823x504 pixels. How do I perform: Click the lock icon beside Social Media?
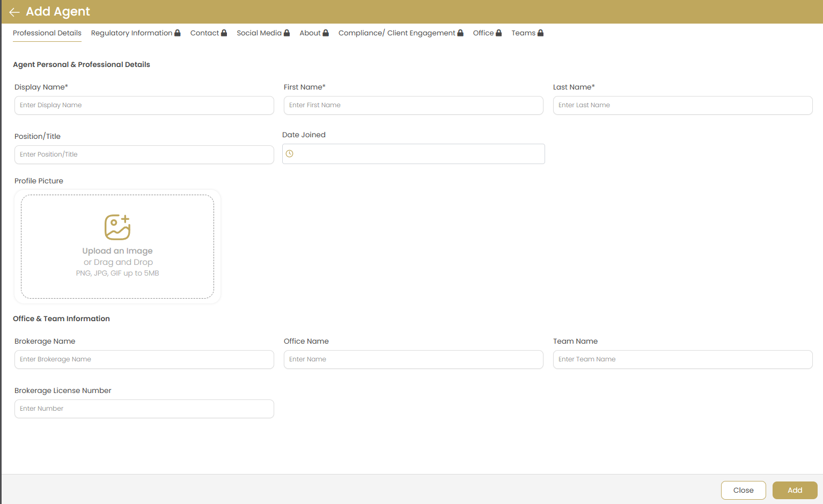click(x=286, y=33)
